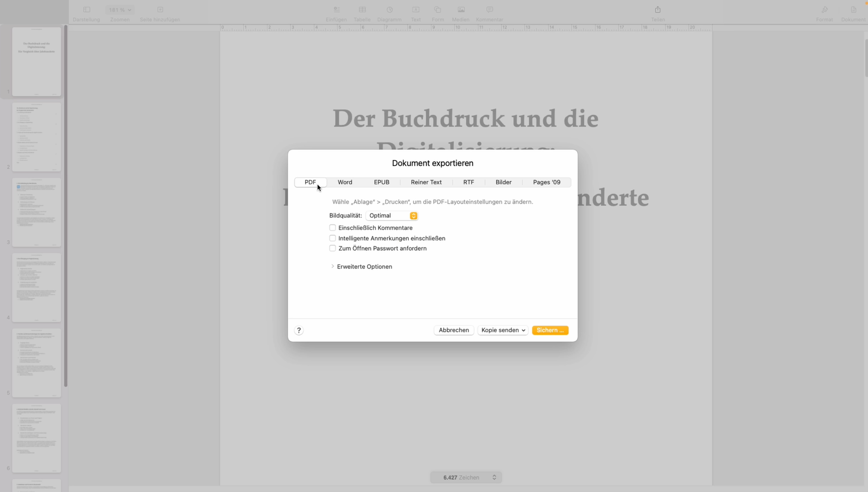Screen dimensions: 868x492
Task: Open the Bildqualität Optimal dropdown
Action: click(392, 215)
